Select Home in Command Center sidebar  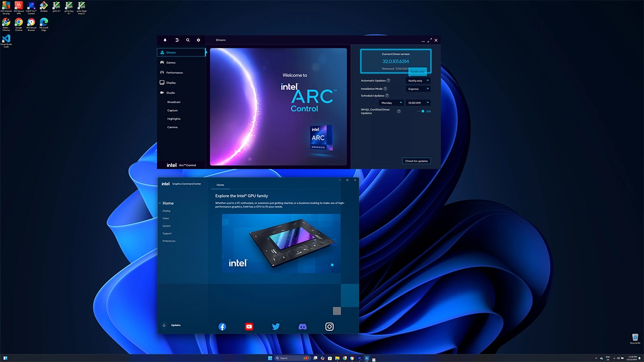[168, 203]
